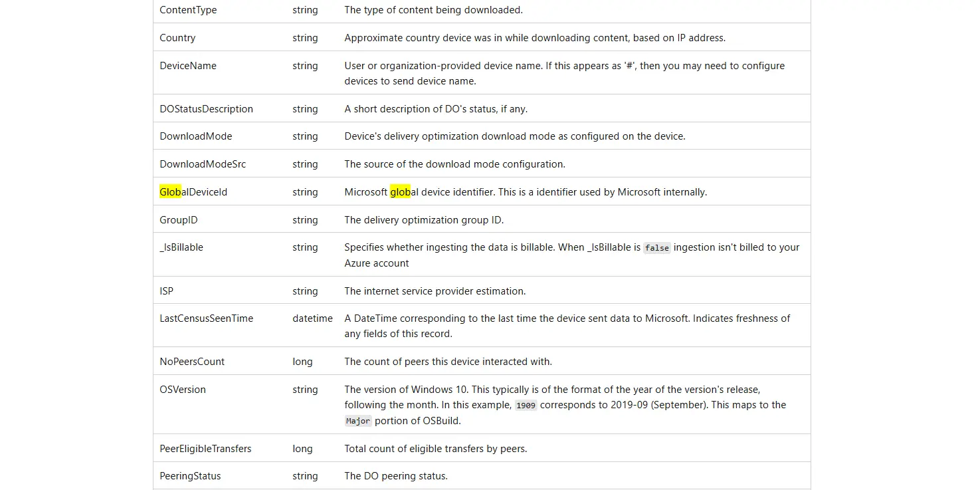Click the PeerEligibleTransfers field name

point(205,449)
